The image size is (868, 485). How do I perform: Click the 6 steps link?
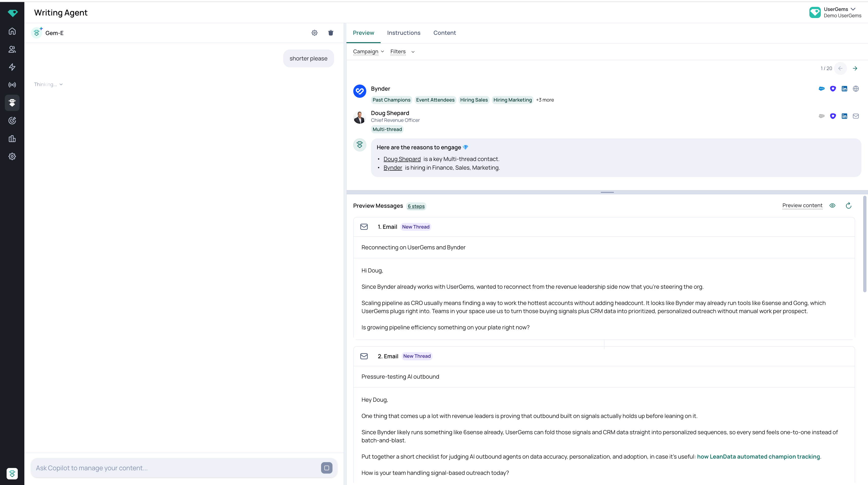click(416, 206)
